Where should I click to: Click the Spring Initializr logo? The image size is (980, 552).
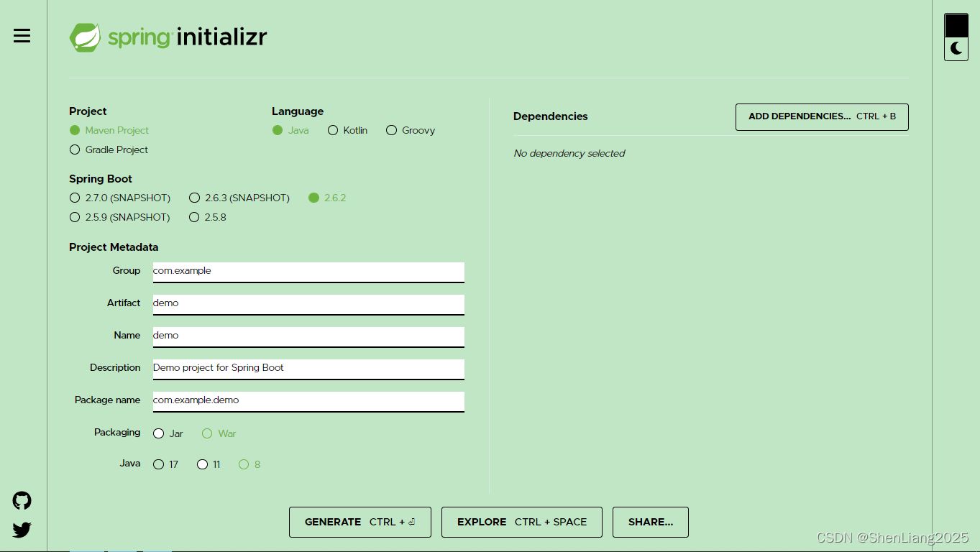[x=168, y=37]
